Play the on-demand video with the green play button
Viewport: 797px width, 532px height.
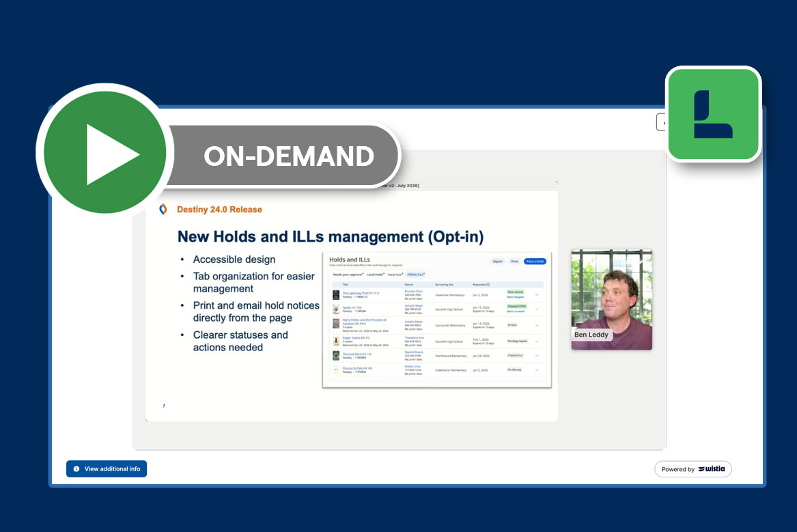pos(104,152)
